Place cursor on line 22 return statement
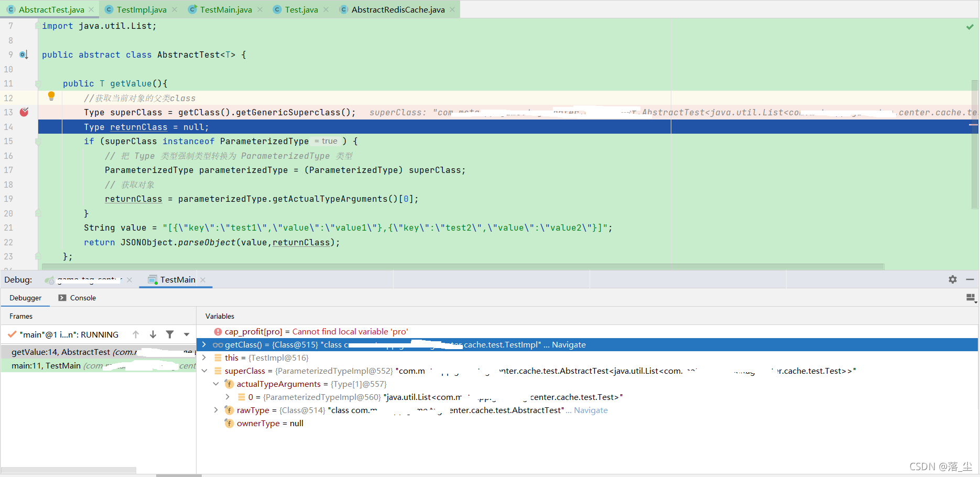 click(212, 242)
